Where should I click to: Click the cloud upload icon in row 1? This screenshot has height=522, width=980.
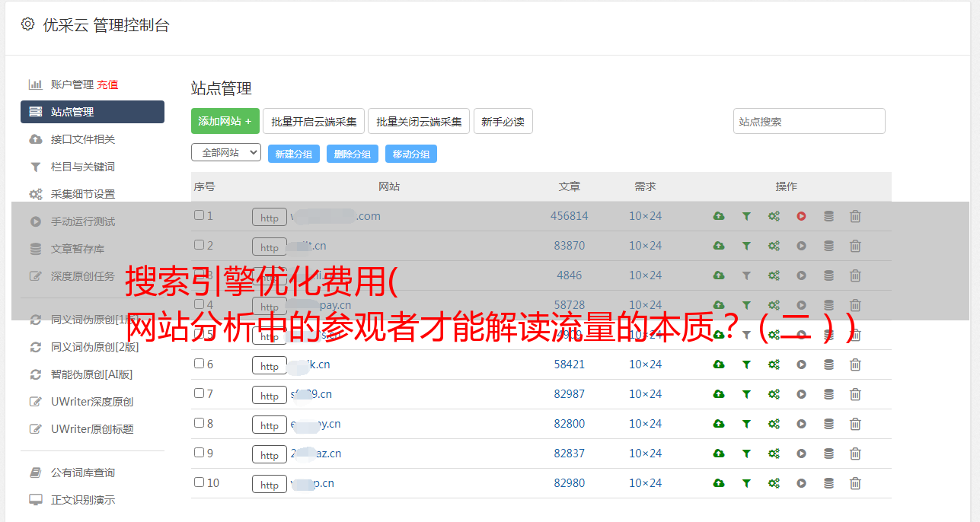[719, 216]
